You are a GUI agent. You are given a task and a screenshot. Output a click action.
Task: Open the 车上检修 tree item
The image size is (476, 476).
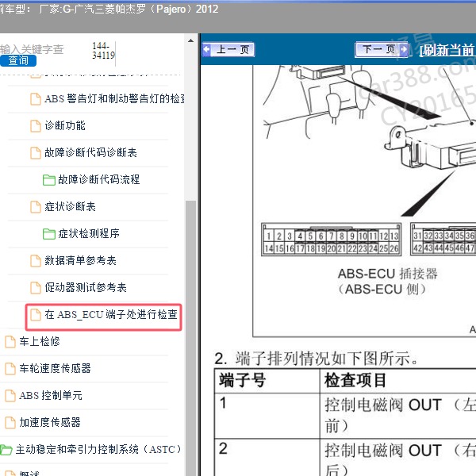pos(40,341)
